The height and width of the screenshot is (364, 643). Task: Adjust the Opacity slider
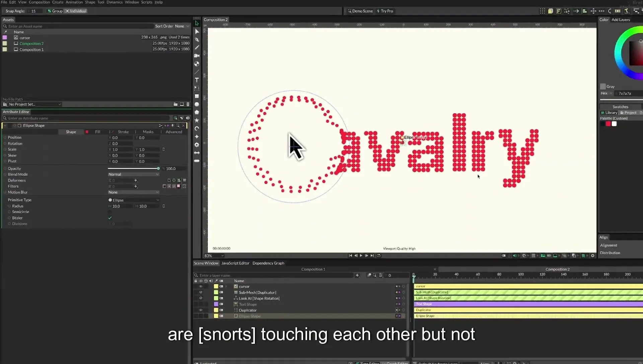point(133,169)
